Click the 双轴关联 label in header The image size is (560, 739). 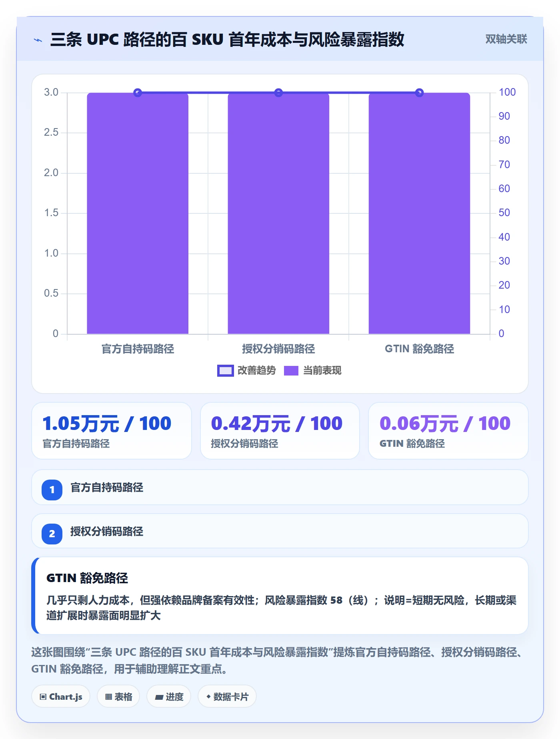click(x=506, y=39)
